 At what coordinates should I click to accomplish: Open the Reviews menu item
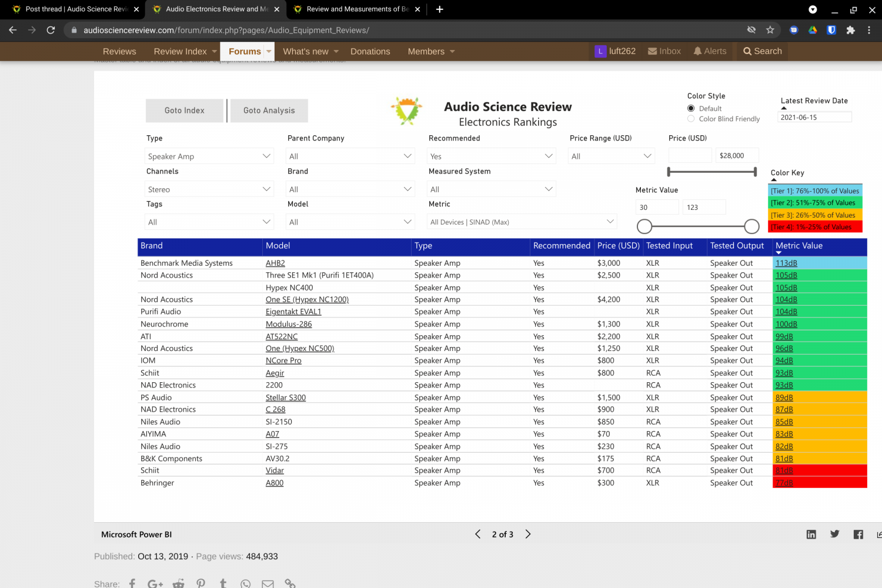[x=119, y=51]
